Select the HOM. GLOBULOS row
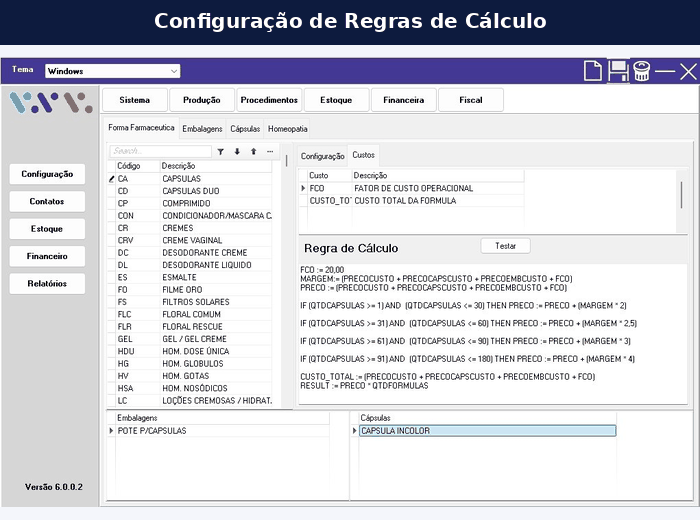700x520 pixels. 190,364
